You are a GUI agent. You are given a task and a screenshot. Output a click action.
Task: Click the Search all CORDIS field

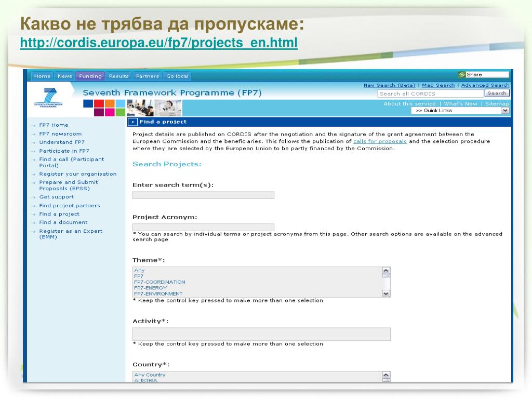point(431,94)
